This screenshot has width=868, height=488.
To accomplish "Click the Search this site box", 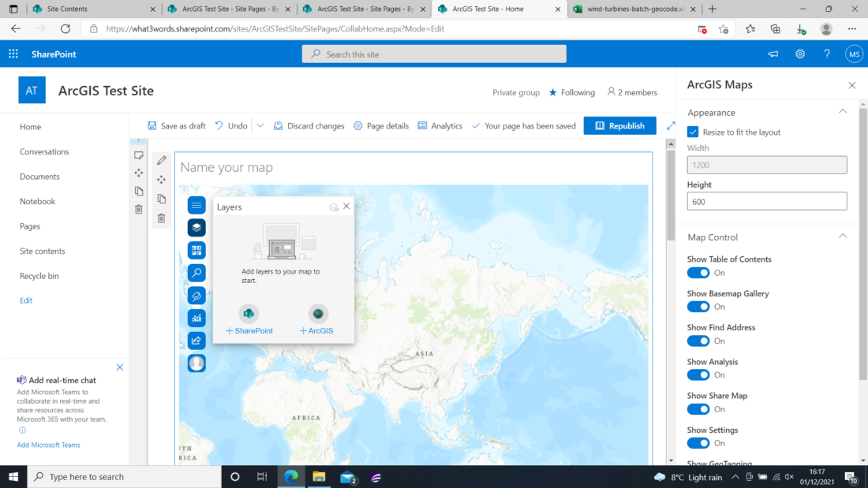I will 434,54.
